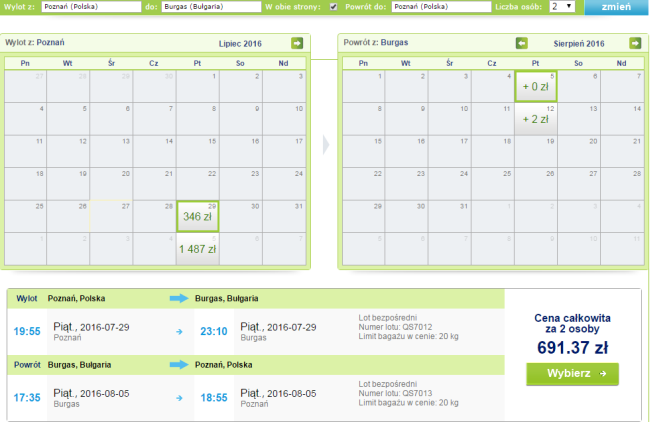Click the green 'Wybierz' button
This screenshot has width=650, height=422.
click(x=572, y=373)
